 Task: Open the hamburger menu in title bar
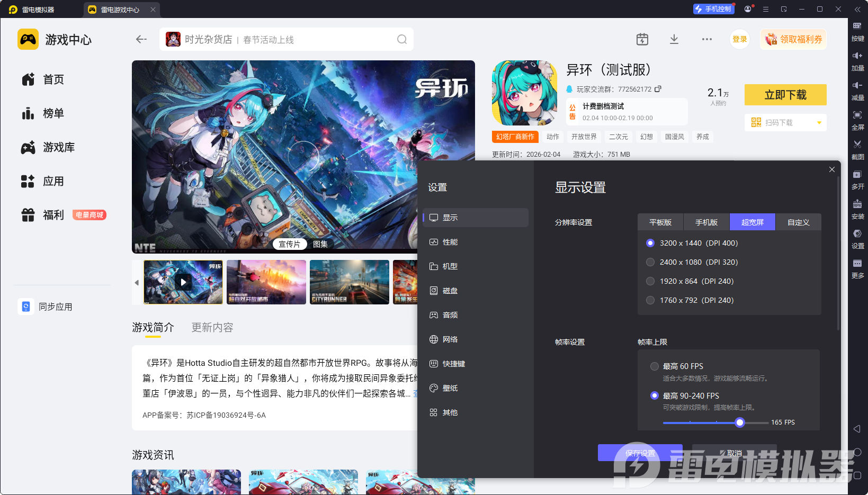pyautogui.click(x=766, y=9)
